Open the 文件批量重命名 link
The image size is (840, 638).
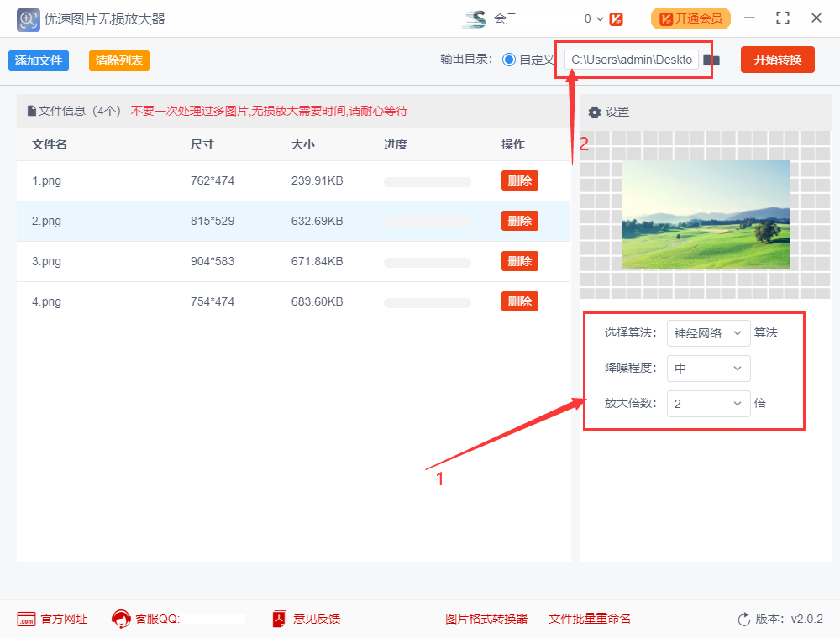coord(590,619)
